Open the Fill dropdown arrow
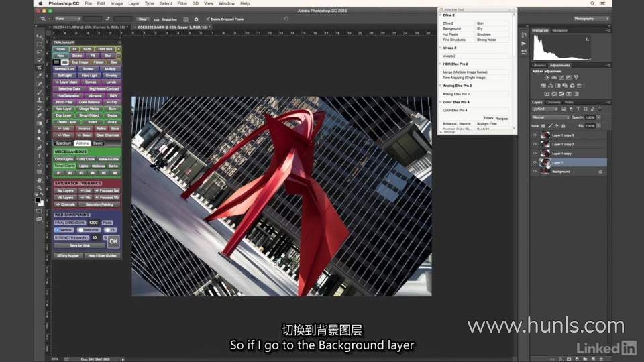This screenshot has width=644, height=362. (599, 126)
